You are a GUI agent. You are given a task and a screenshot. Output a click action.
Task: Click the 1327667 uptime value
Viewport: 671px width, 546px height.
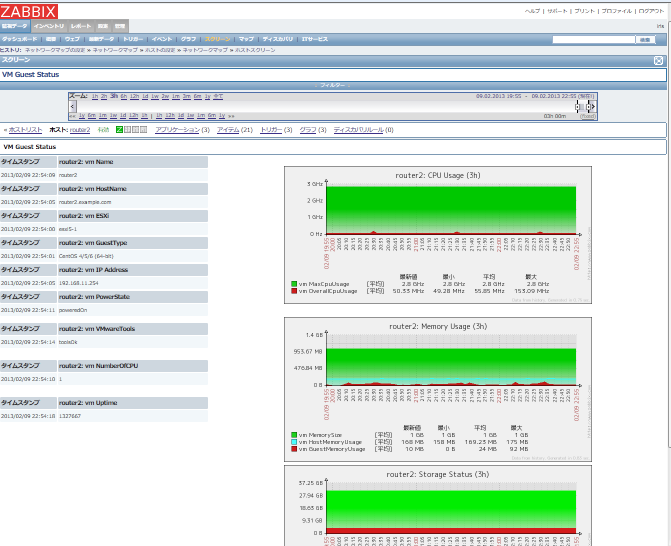(70, 416)
